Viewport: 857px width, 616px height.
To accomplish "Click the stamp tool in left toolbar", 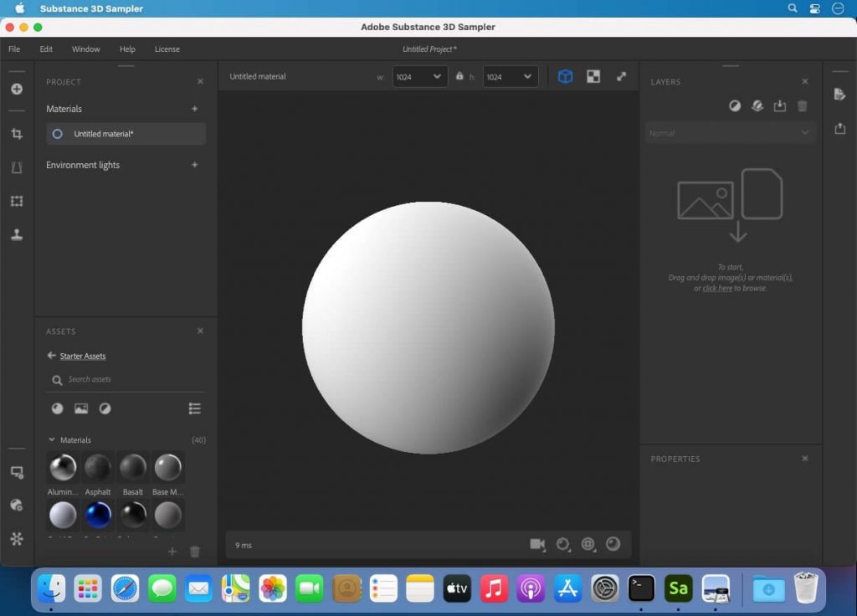I will coord(16,235).
